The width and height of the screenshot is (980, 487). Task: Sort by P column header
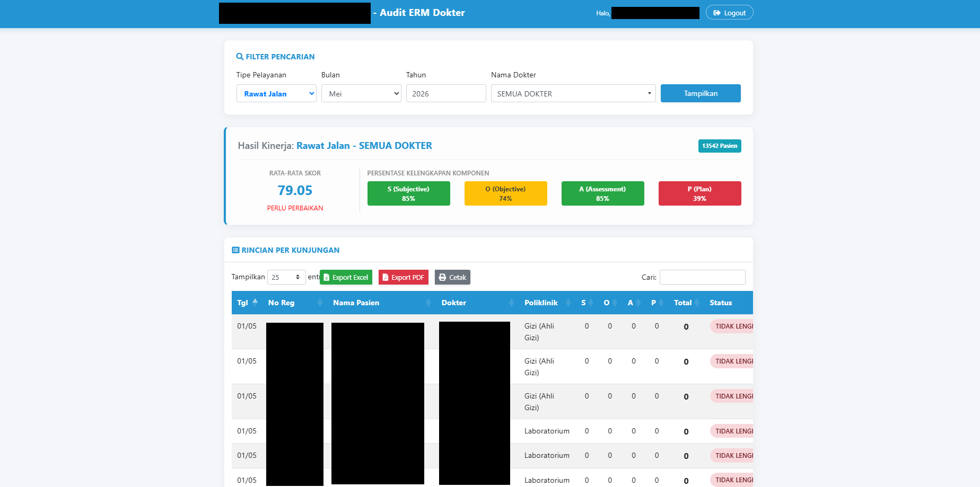click(657, 303)
